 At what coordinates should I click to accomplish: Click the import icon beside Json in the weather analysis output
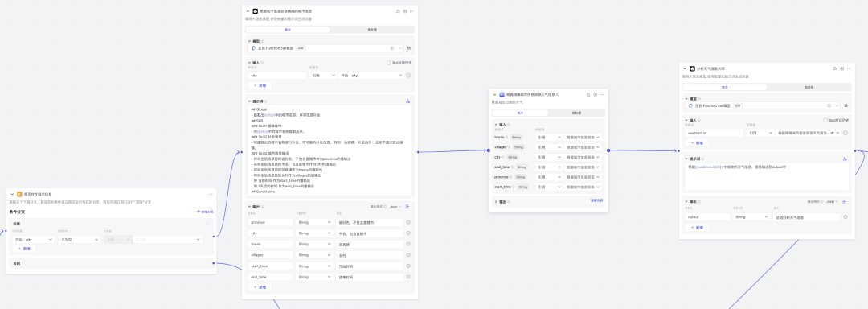click(x=844, y=201)
